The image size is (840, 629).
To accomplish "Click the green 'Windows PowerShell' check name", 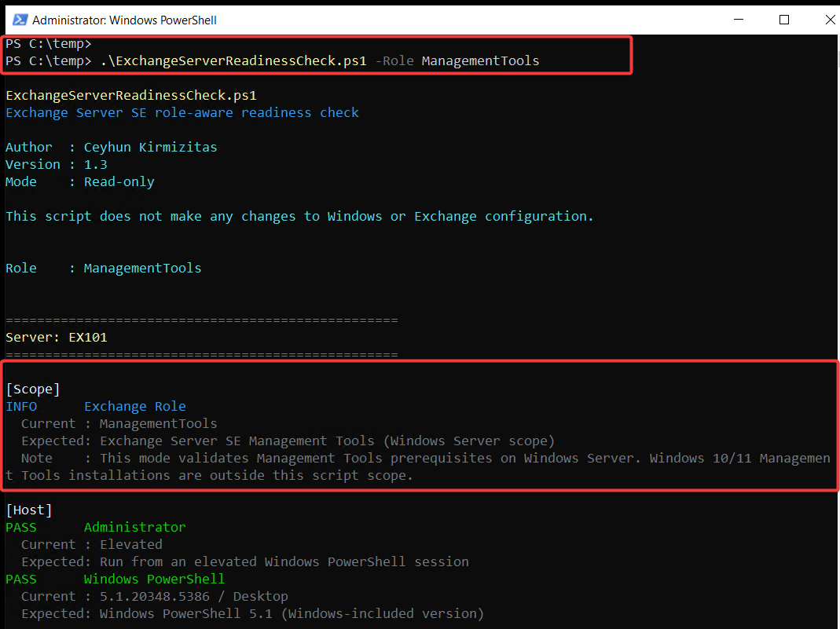I will point(154,580).
